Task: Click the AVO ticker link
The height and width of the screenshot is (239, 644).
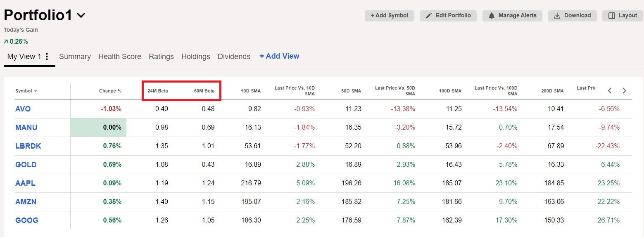Action: pos(23,109)
